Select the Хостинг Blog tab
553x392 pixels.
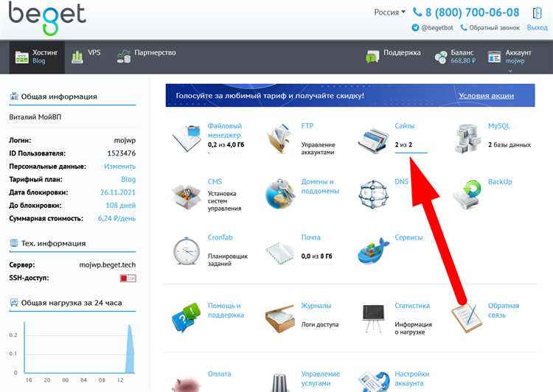pos(37,57)
